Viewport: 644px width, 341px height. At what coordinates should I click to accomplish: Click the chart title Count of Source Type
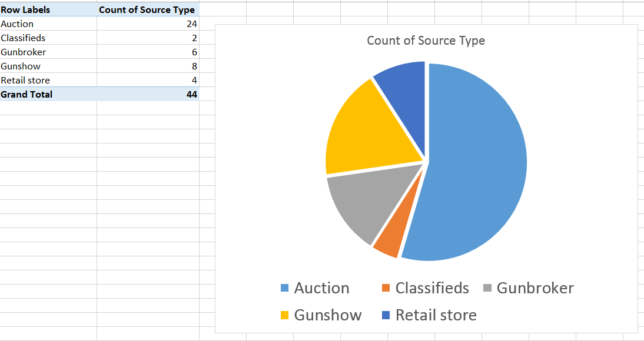[x=426, y=41]
